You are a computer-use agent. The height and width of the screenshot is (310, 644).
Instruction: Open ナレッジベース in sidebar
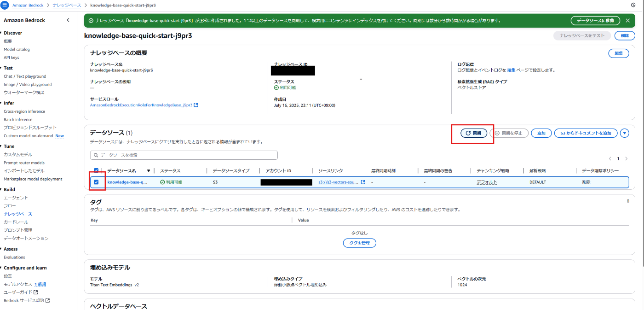click(x=18, y=214)
